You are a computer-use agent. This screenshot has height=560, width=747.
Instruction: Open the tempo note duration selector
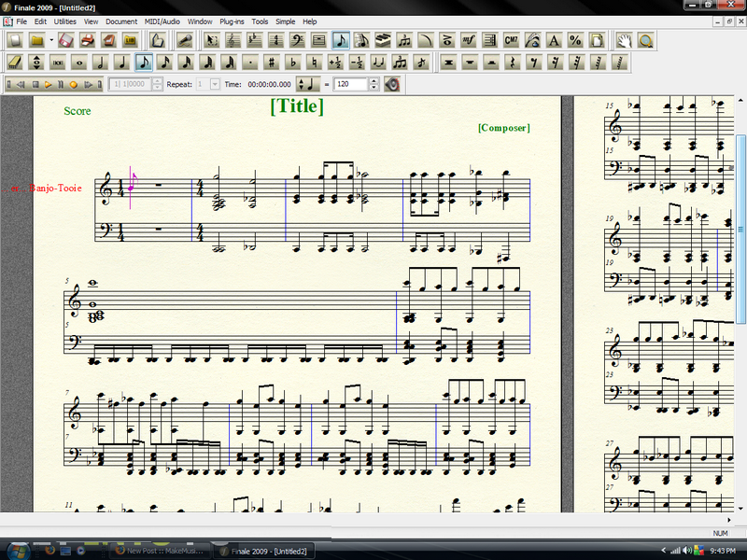click(308, 84)
